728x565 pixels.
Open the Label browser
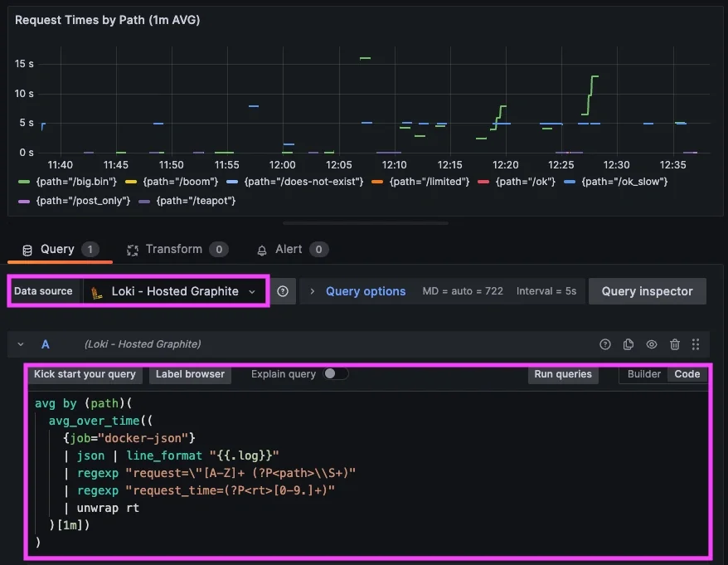click(190, 374)
